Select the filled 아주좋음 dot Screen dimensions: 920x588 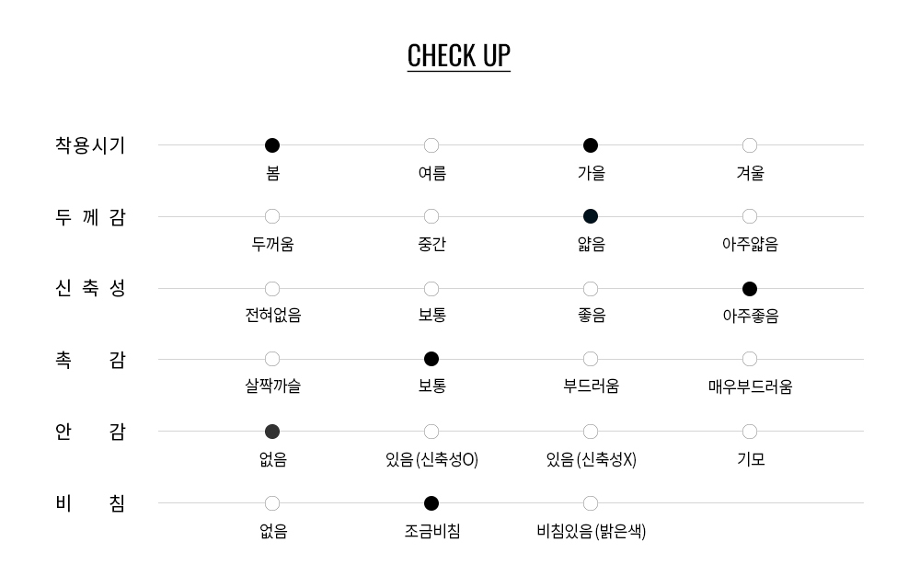[x=749, y=289]
